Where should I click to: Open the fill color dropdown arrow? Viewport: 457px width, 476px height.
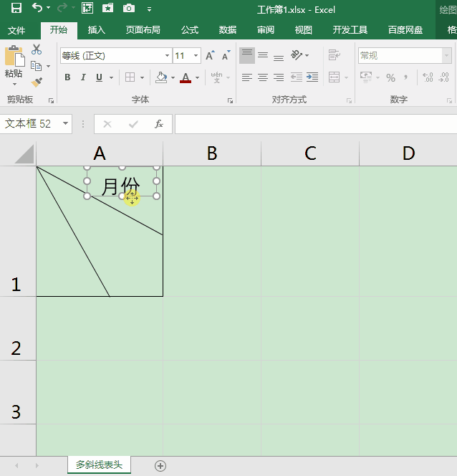[173, 77]
